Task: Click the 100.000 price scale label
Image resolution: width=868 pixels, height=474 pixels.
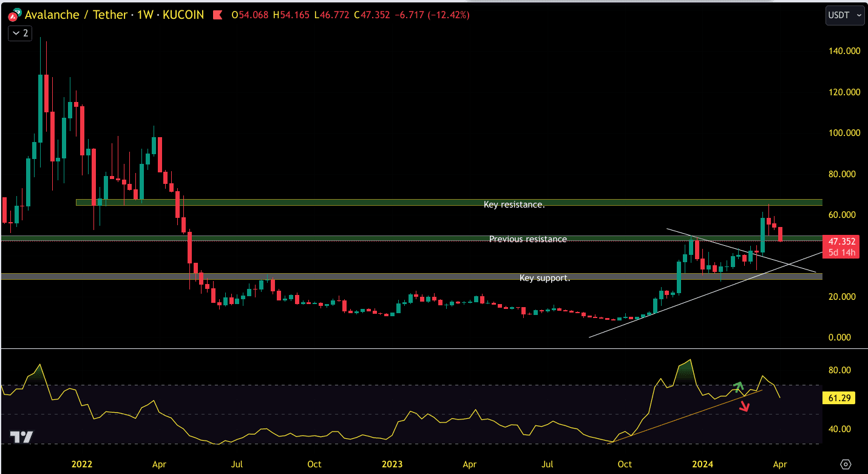Action: (x=846, y=133)
